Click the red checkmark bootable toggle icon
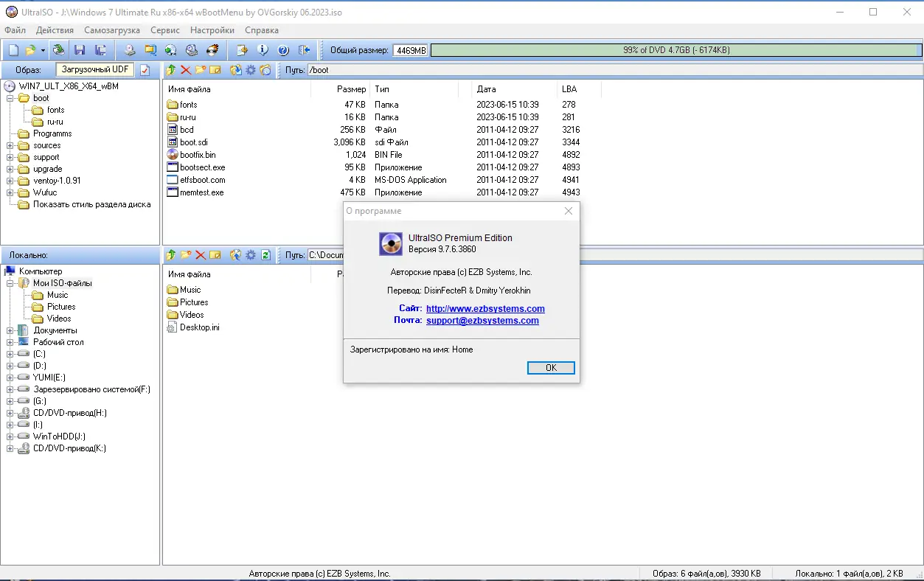 tap(145, 69)
